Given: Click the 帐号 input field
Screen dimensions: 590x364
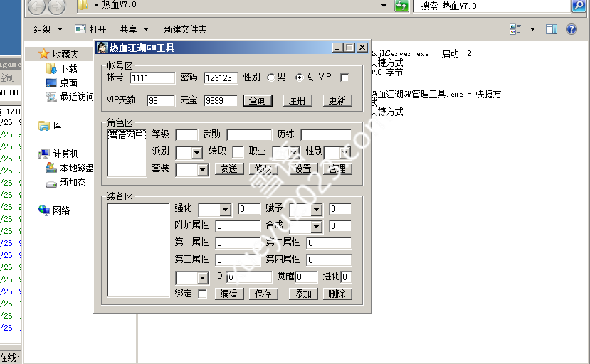Looking at the screenshot, I should 152,77.
